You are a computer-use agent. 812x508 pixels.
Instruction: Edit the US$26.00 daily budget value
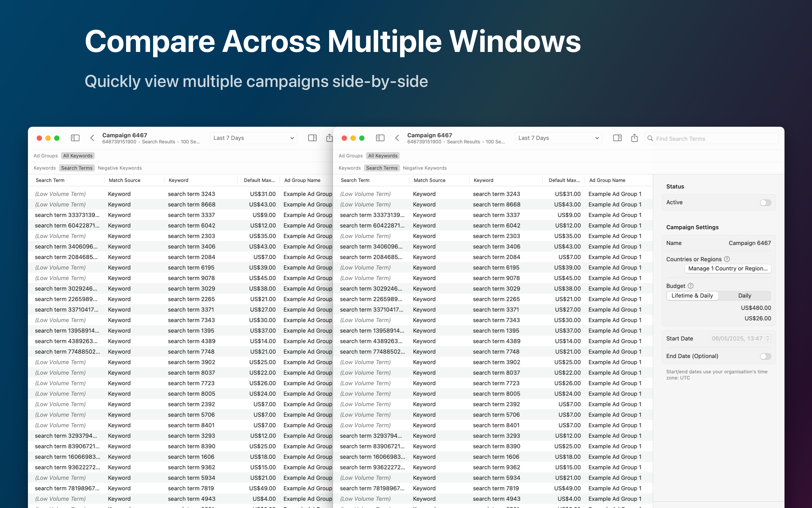[758, 318]
